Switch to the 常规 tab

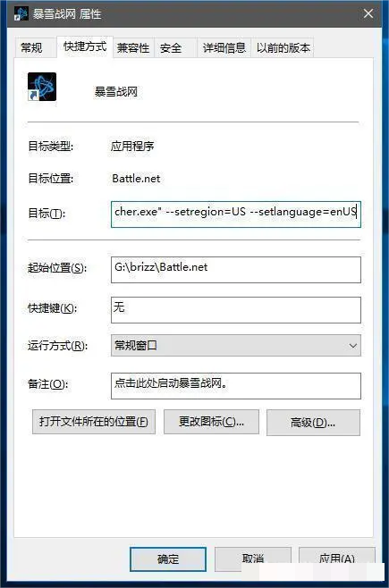pos(32,48)
